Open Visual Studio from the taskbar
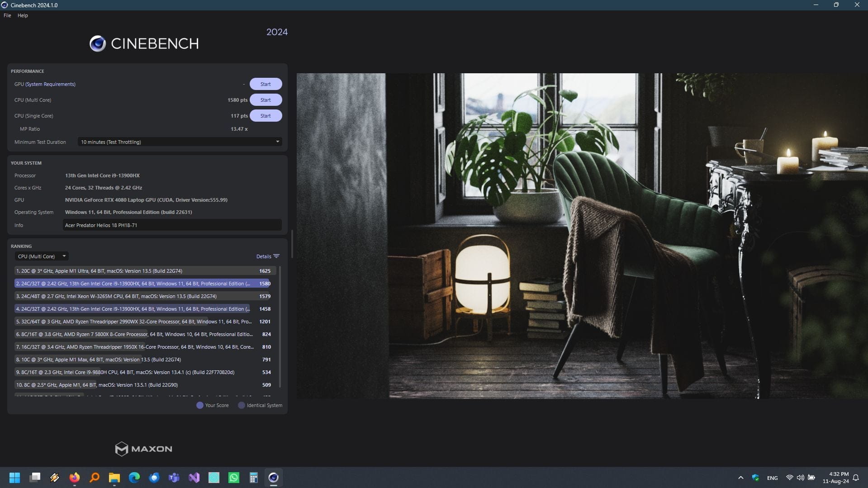Image resolution: width=868 pixels, height=488 pixels. (x=194, y=478)
